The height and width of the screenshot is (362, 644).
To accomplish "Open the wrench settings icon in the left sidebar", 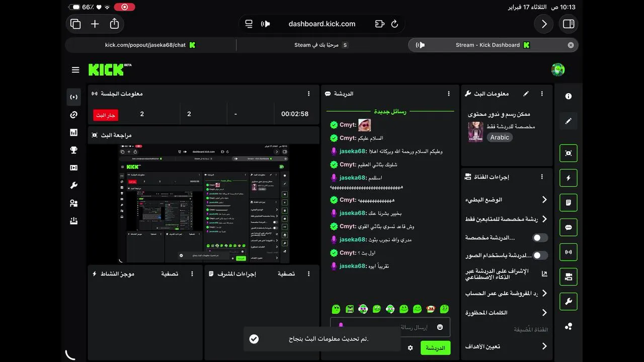I will point(73,186).
